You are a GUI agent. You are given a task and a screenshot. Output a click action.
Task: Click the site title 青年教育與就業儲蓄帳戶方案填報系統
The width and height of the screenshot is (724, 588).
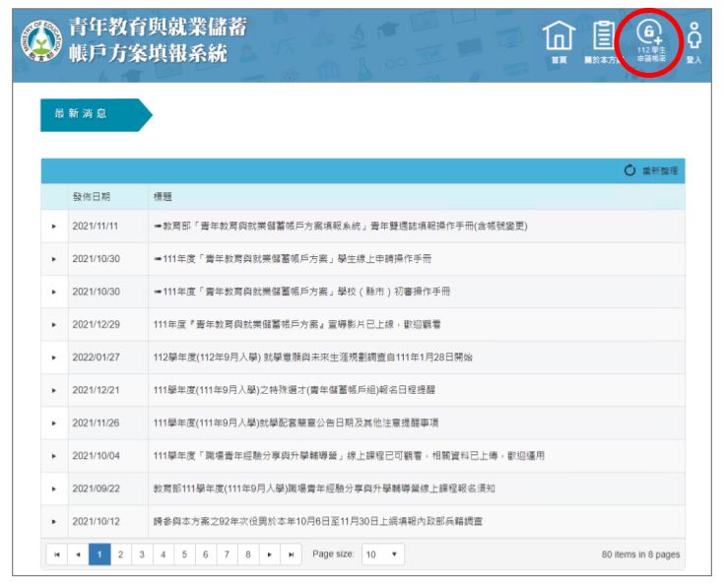tap(158, 40)
